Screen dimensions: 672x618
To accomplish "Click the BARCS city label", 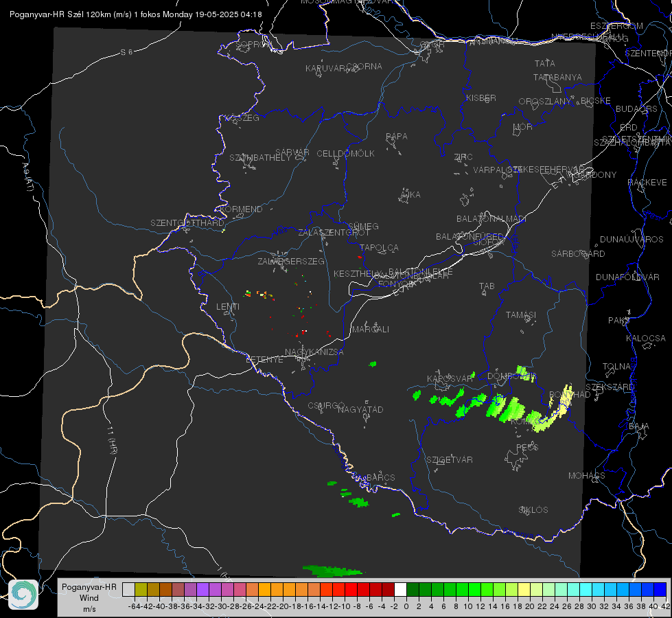I will click(x=380, y=477).
